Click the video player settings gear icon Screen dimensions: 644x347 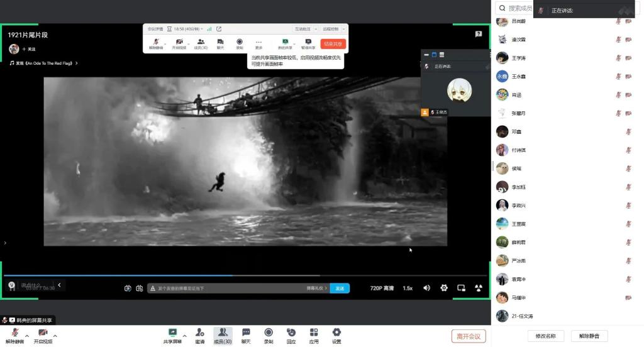(x=444, y=288)
